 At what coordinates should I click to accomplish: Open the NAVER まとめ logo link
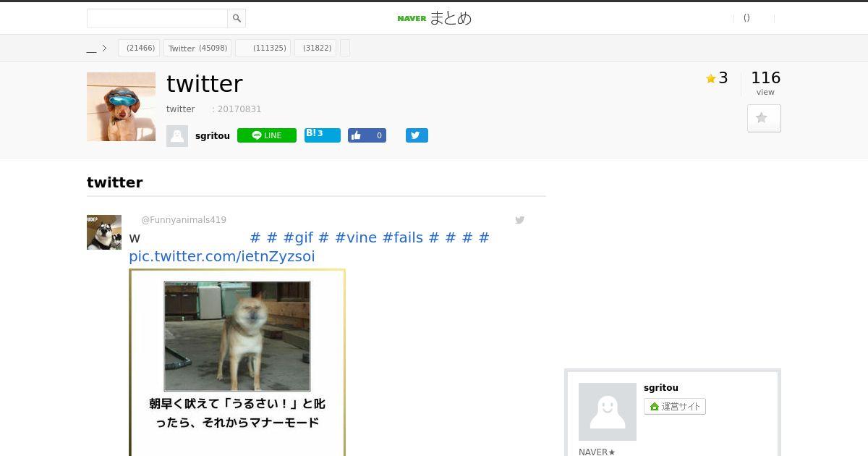tap(434, 18)
